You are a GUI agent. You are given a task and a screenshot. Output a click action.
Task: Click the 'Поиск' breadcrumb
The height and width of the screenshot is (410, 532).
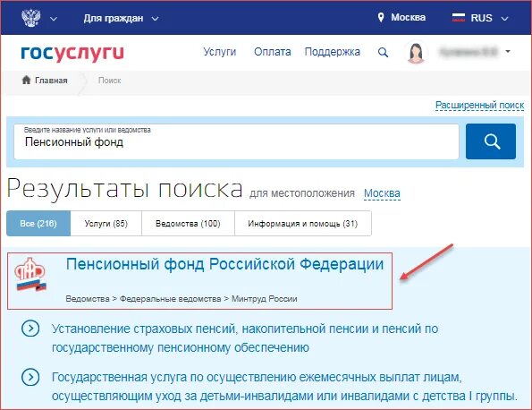[x=109, y=81]
